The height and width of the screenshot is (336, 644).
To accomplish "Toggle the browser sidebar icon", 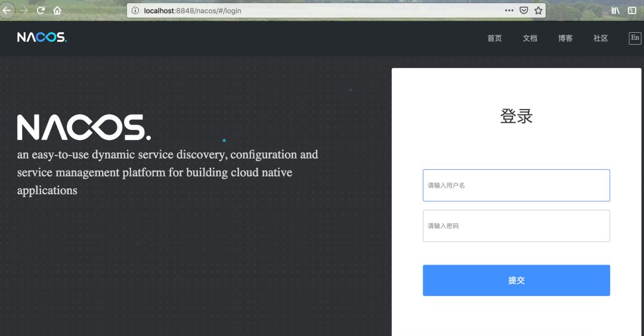I will [632, 11].
